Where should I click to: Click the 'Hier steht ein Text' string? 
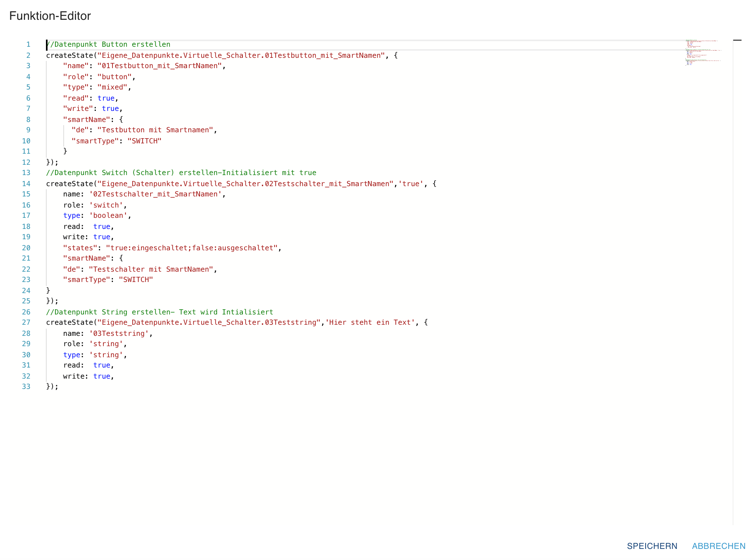tap(370, 322)
